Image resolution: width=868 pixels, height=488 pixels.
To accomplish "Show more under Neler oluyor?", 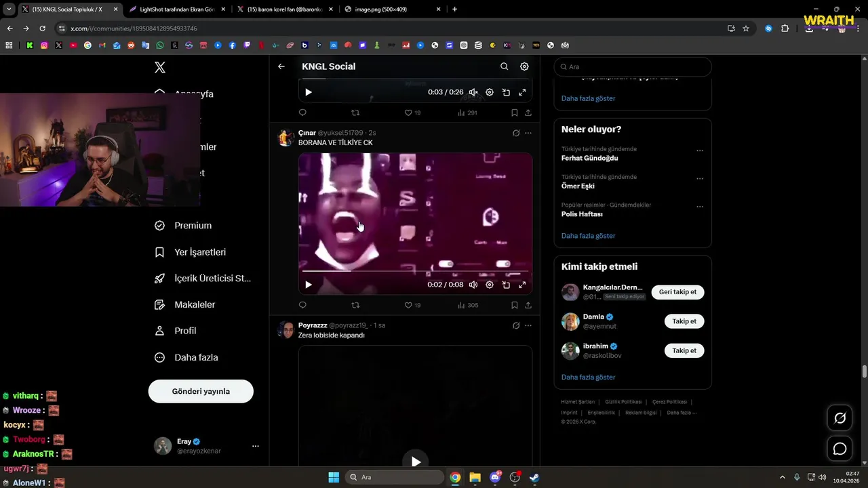I will (x=588, y=236).
